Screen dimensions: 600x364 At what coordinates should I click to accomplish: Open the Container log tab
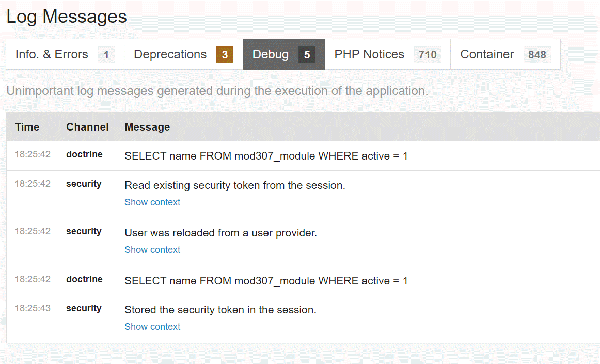[487, 54]
